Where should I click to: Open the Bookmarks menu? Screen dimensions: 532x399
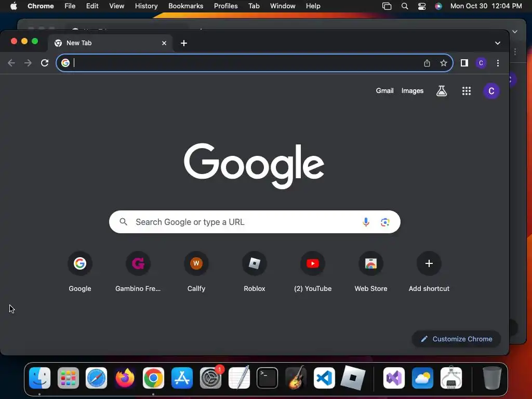click(x=185, y=6)
